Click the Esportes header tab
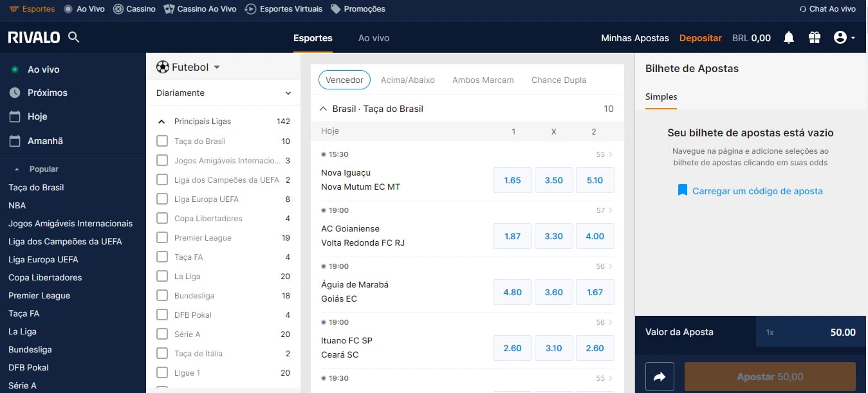The width and height of the screenshot is (868, 393). tap(313, 38)
